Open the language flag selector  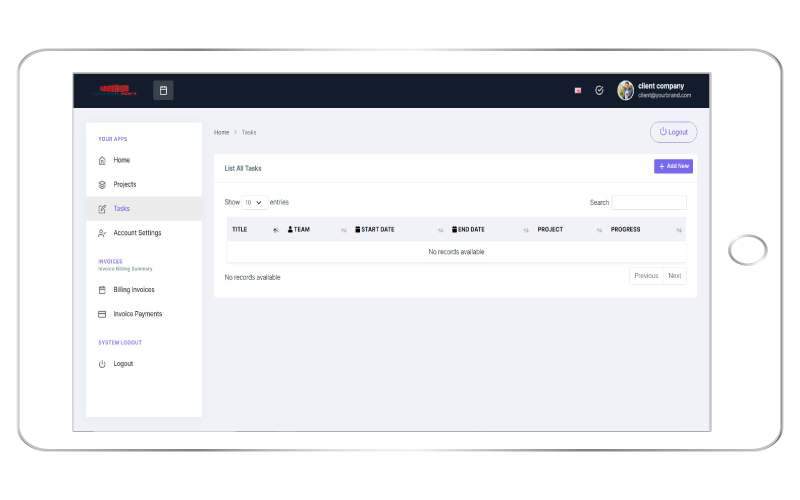[578, 90]
